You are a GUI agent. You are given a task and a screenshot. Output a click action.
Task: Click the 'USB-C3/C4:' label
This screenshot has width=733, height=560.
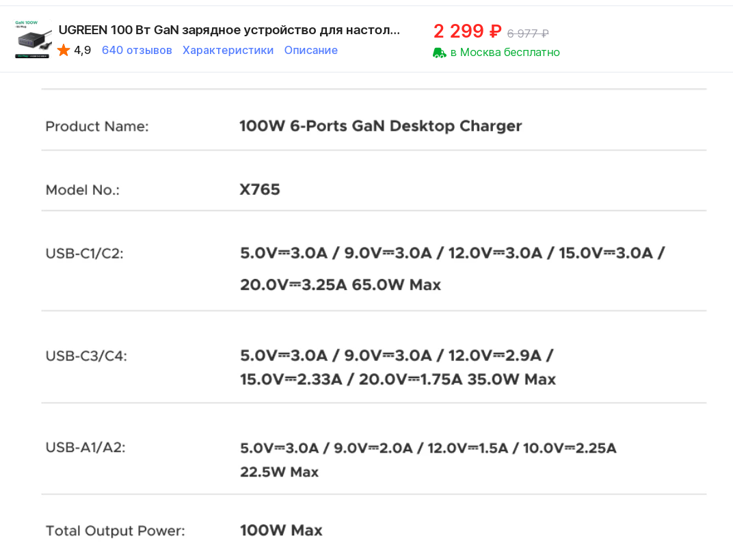tap(86, 356)
